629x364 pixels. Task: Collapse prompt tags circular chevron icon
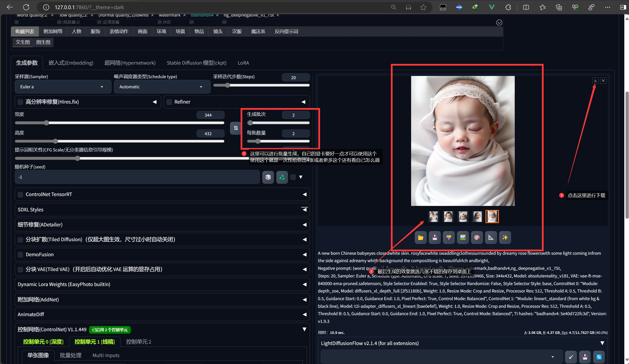pyautogui.click(x=499, y=23)
